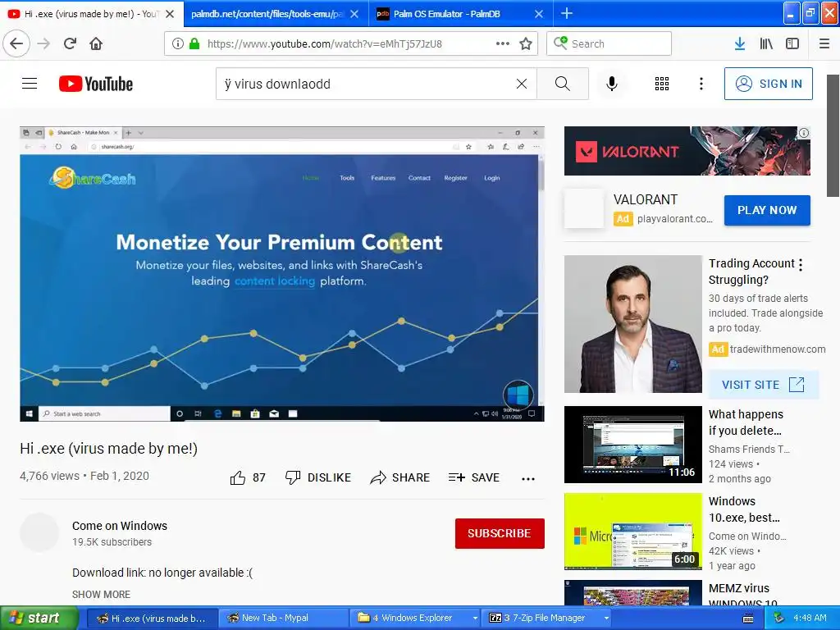
Task: Open the browser hamburger menu
Action: pyautogui.click(x=824, y=43)
